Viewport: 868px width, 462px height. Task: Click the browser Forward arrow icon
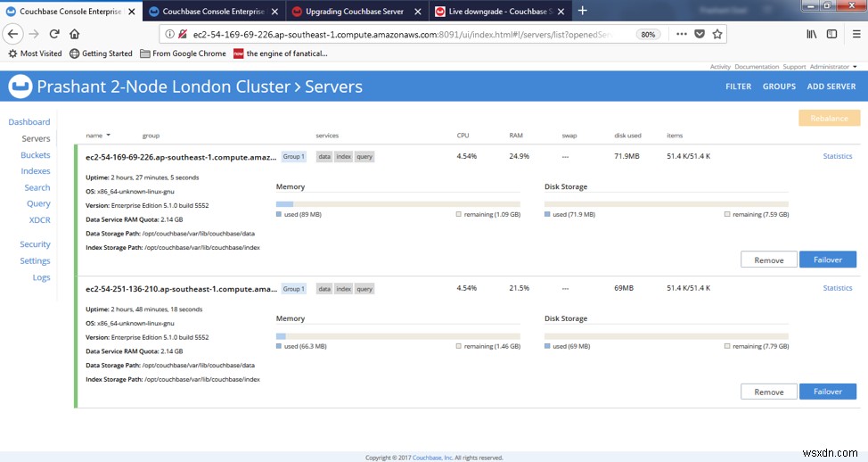click(x=34, y=34)
